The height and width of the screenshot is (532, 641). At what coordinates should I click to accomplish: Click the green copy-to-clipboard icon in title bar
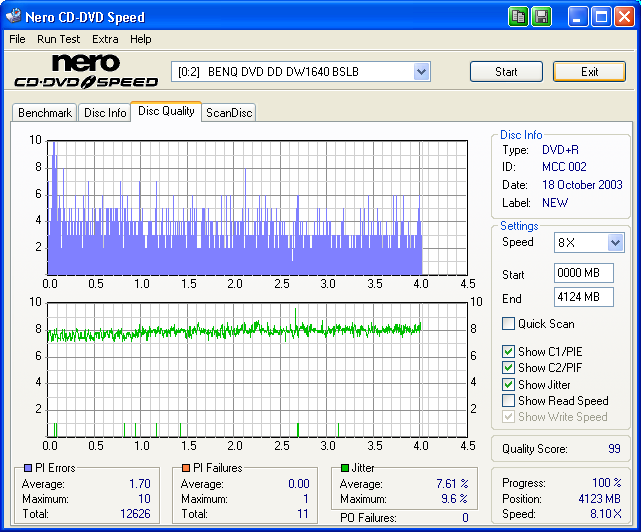coord(518,16)
